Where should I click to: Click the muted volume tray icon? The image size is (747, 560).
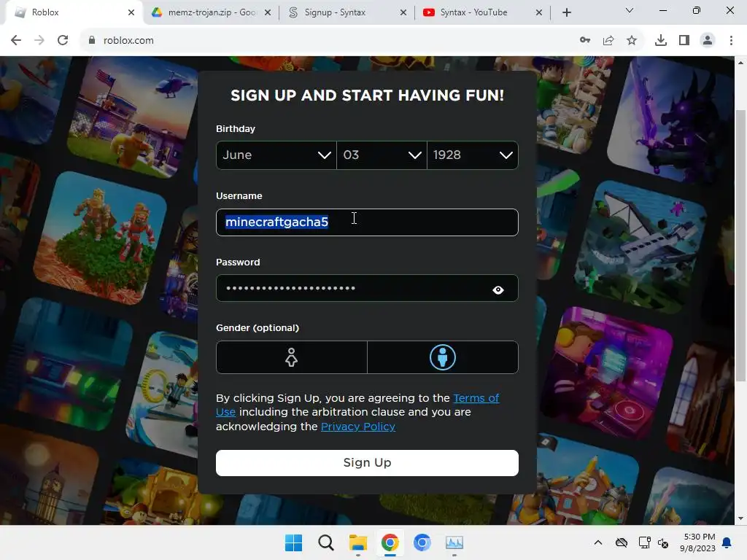[662, 542]
